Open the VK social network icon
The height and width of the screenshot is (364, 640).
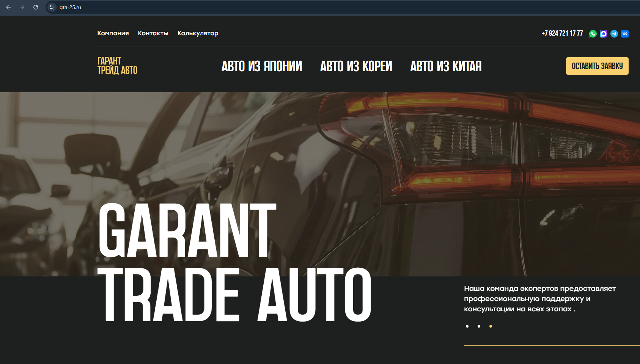tap(624, 34)
